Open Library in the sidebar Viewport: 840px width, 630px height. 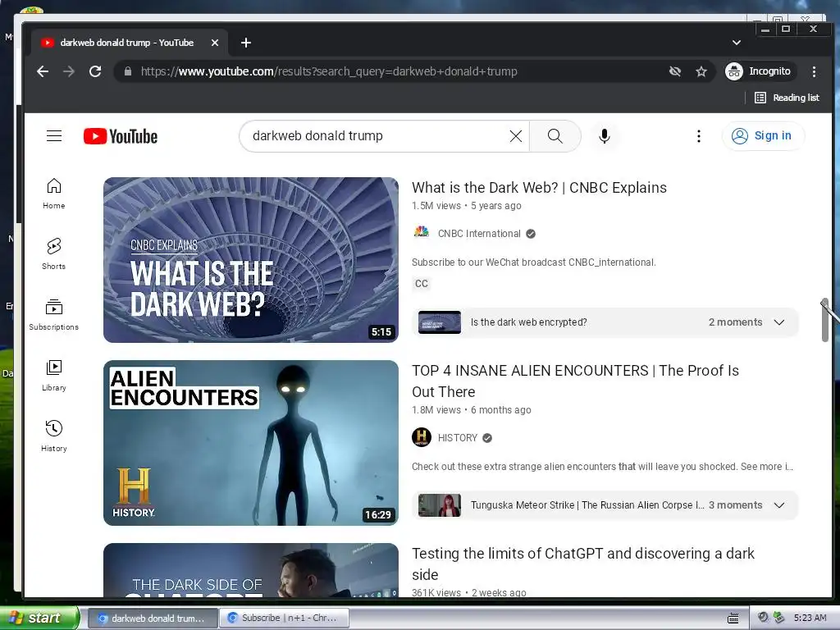coord(54,376)
